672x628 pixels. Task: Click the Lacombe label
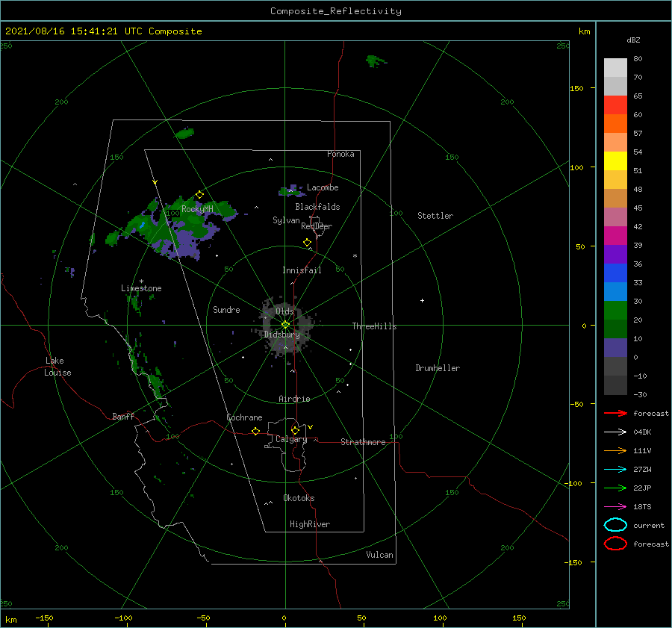(323, 187)
